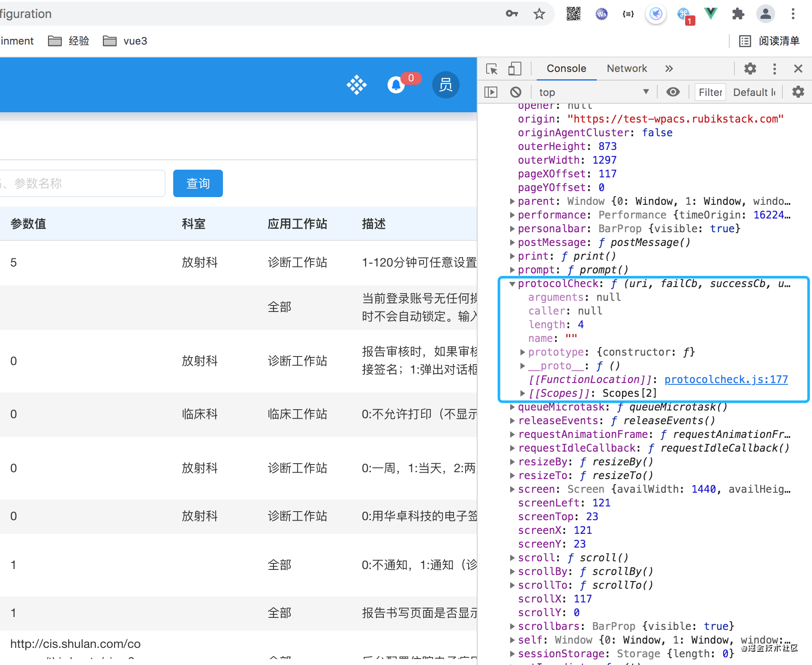The image size is (812, 665).
Task: Expand the [[Scopes]] entry
Action: tap(522, 393)
